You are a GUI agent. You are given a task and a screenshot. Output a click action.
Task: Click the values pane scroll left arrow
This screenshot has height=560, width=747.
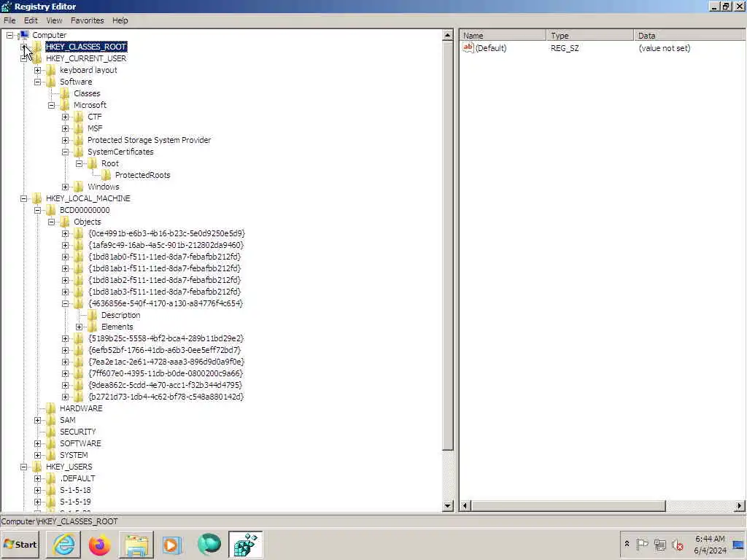point(465,506)
